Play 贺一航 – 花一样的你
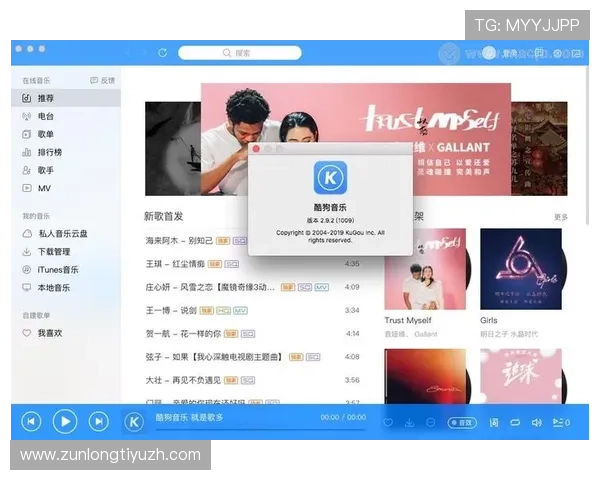Screen dimensions: 600x480 coord(183,334)
